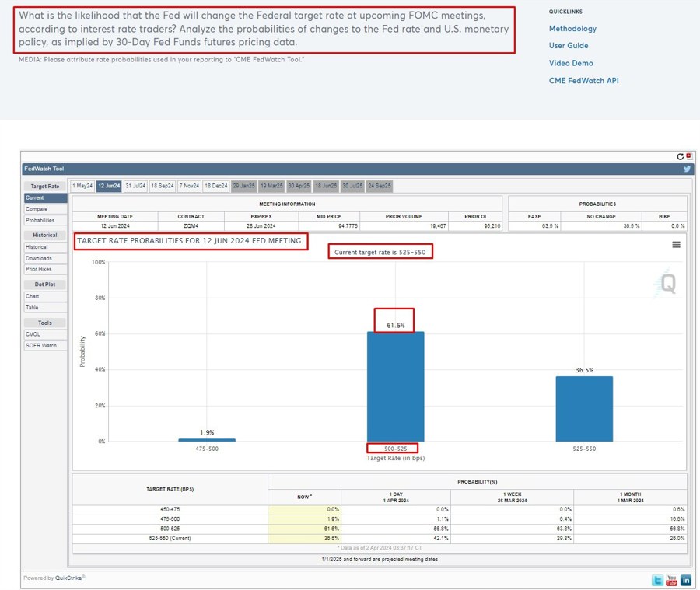
Task: Select the 18 Jun25 meeting tab
Action: pos(327,186)
